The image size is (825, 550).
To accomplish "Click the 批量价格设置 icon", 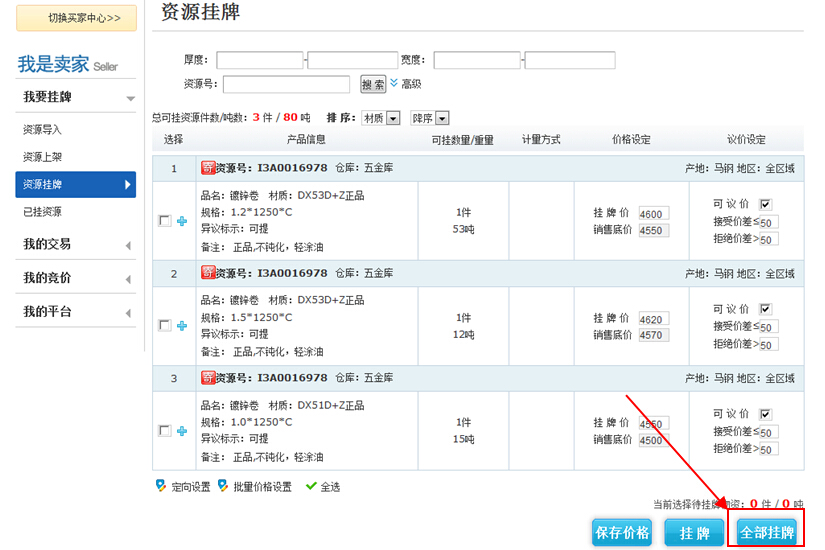I will (222, 486).
